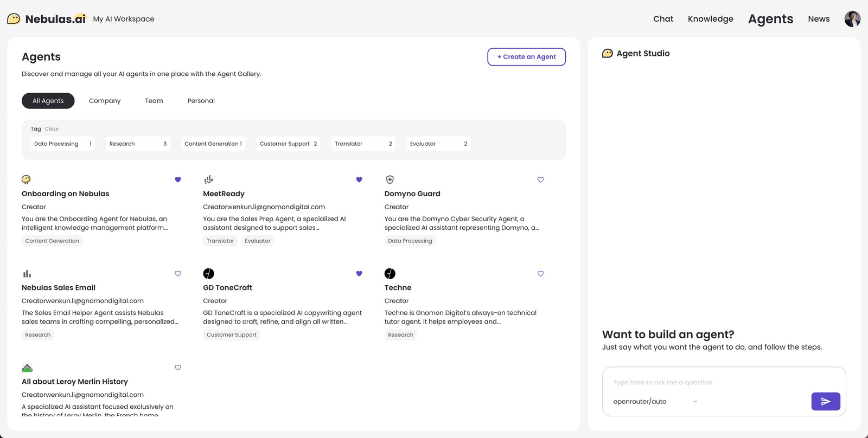Open the openrouter/auto model dropdown
The width and height of the screenshot is (868, 438).
point(655,402)
